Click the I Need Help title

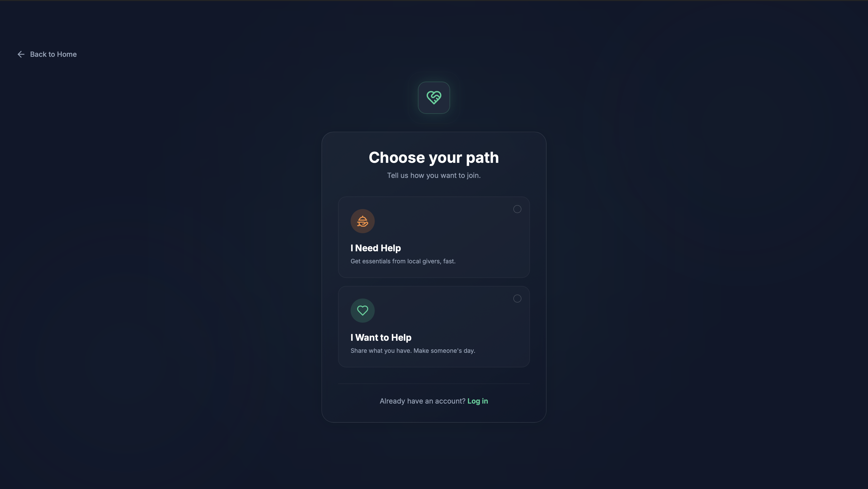click(x=376, y=248)
